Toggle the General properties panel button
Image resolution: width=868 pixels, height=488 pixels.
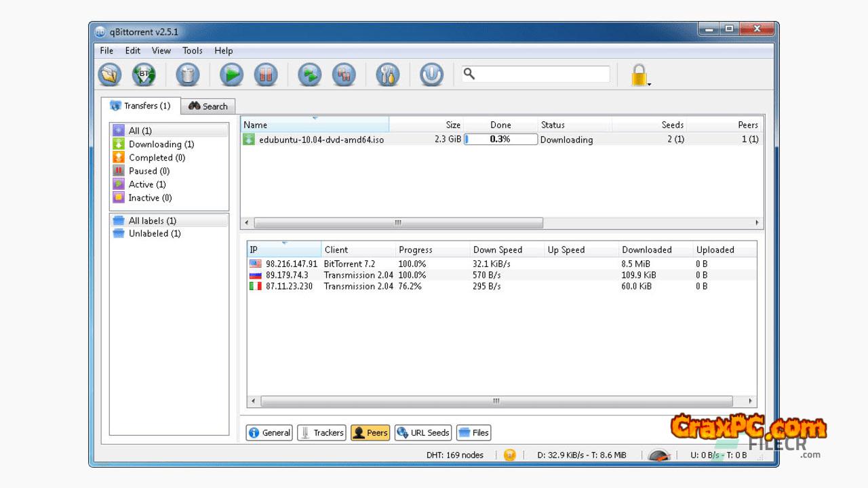[269, 432]
